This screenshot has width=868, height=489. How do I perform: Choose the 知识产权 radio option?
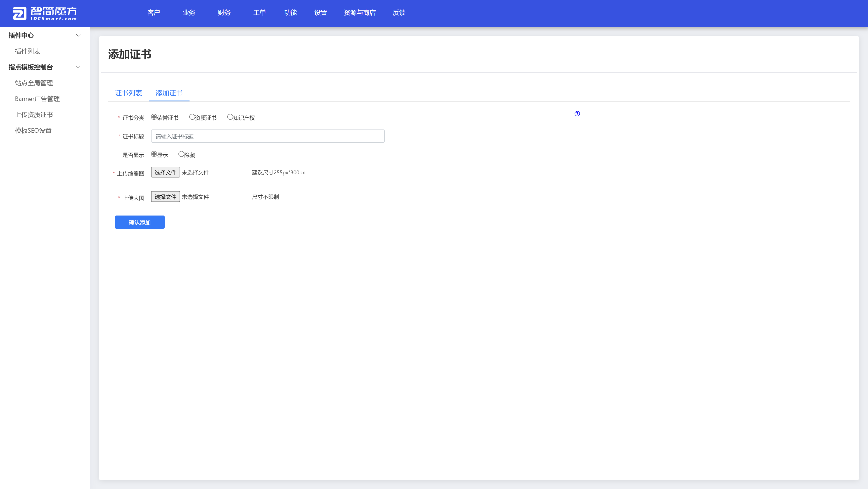[230, 117]
